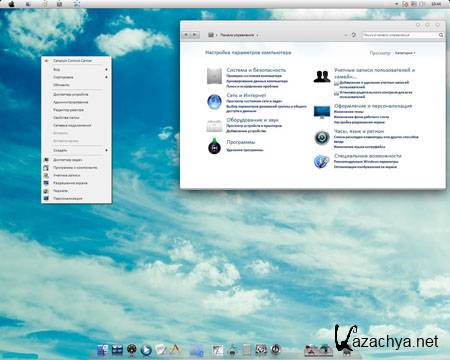Click Архивирование данных компьютера link
The height and width of the screenshot is (360, 450).
tap(257, 81)
